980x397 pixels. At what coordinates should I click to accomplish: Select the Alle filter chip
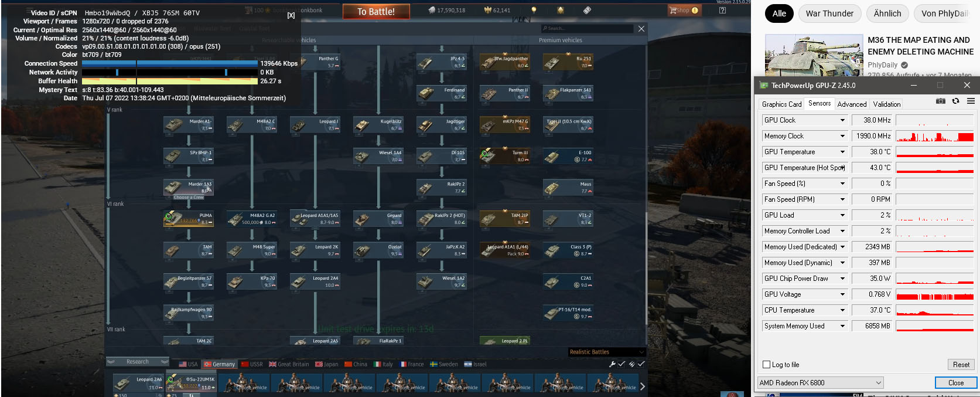click(779, 13)
